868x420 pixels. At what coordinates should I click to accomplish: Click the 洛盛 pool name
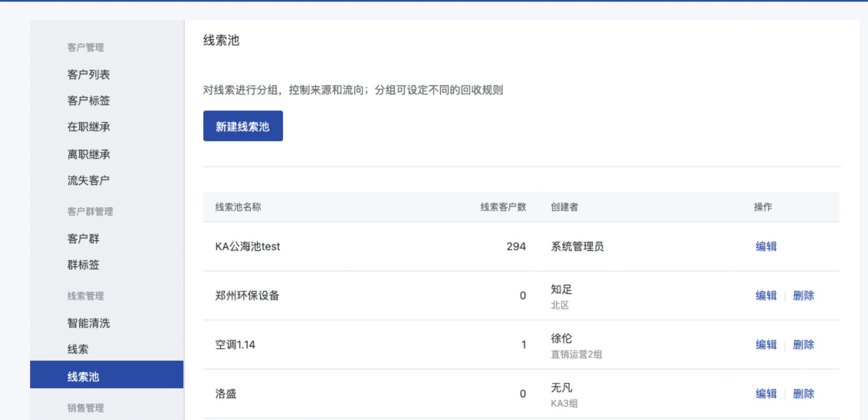[x=226, y=394]
